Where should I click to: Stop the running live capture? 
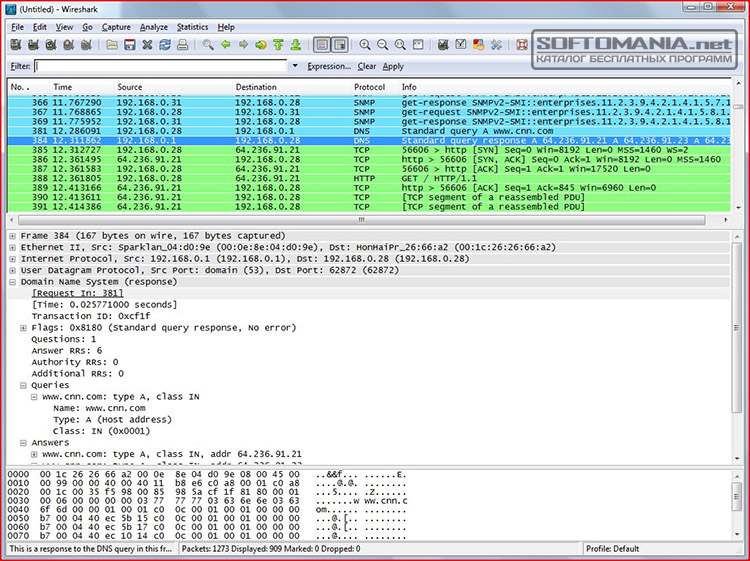tap(69, 45)
